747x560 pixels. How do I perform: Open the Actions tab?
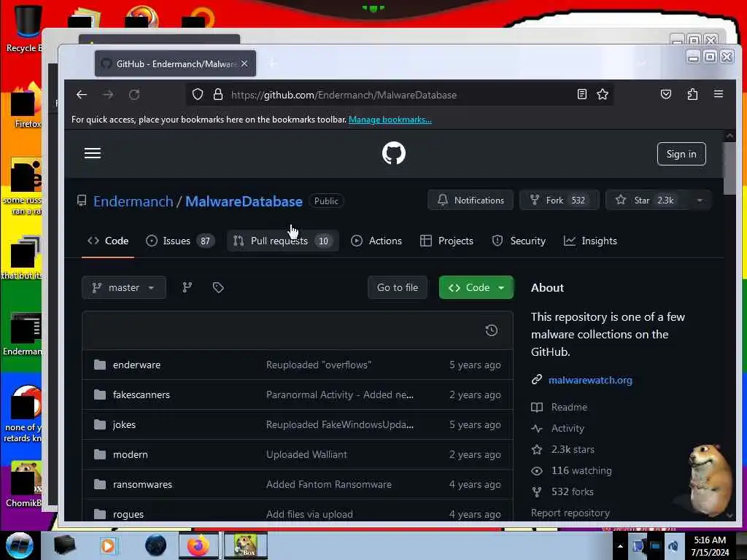point(376,241)
